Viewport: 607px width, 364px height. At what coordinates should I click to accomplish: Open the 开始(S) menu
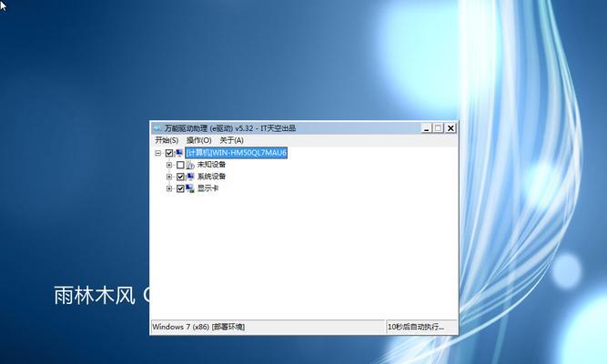pos(167,140)
